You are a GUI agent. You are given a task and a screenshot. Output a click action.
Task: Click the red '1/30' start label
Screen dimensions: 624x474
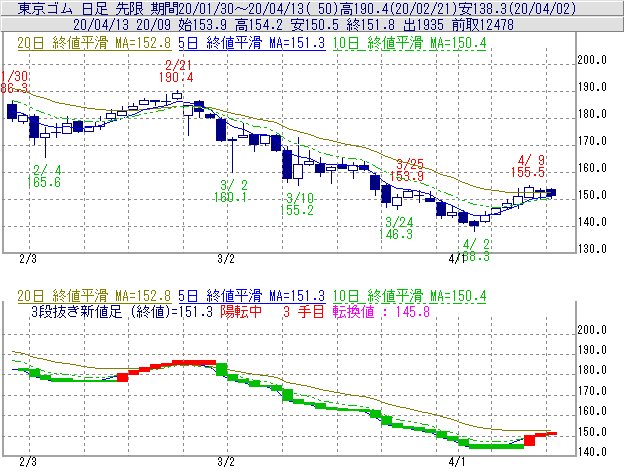coord(14,76)
